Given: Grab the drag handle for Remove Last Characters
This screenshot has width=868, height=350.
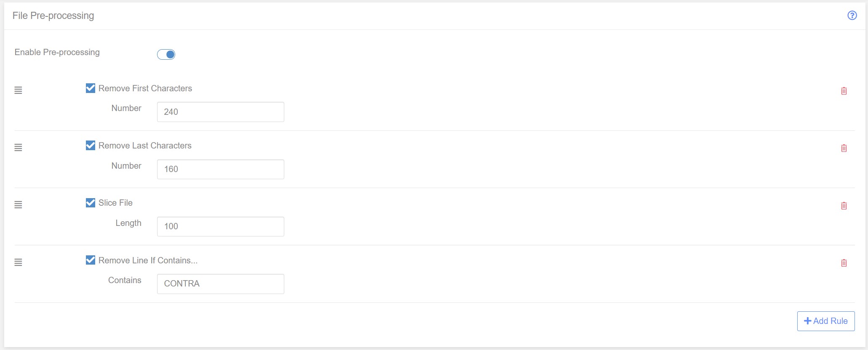Looking at the screenshot, I should tap(18, 147).
